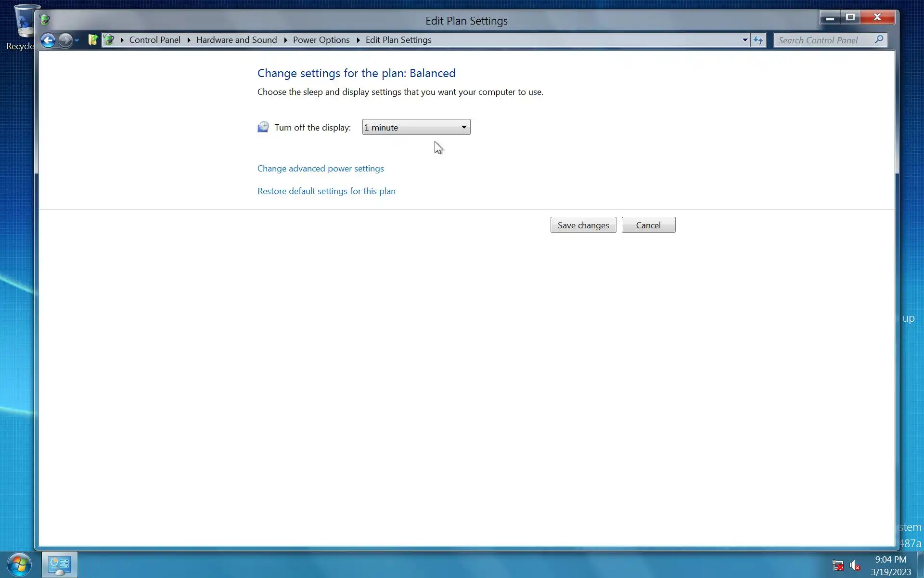This screenshot has width=924, height=578.
Task: Expand the arrow after Hardware and Sound
Action: click(285, 40)
